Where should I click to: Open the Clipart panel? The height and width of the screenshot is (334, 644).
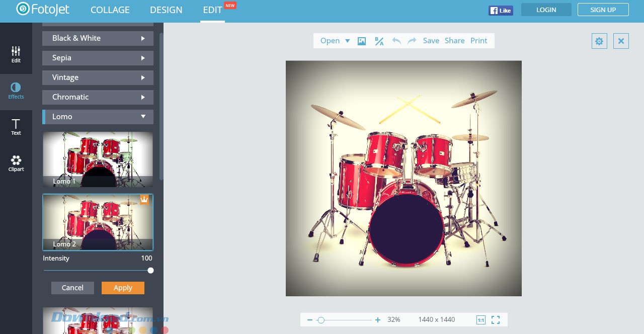coord(16,163)
